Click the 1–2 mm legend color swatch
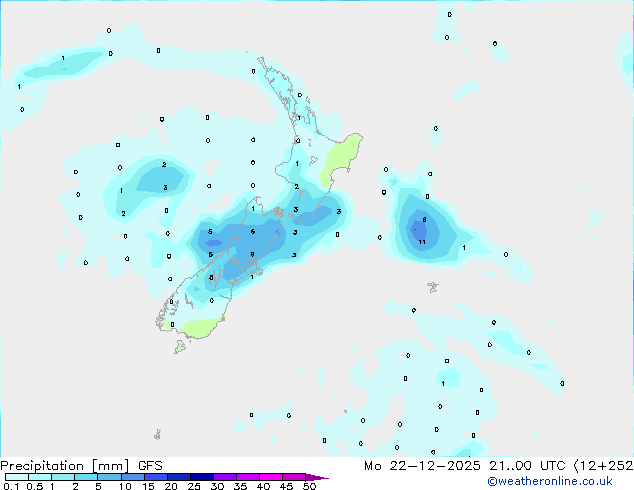 point(63,477)
